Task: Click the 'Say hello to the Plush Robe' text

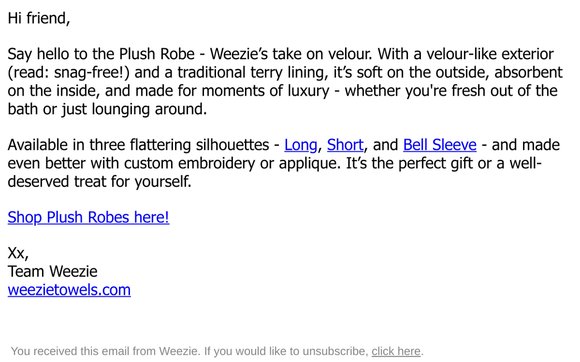Action: click(101, 54)
